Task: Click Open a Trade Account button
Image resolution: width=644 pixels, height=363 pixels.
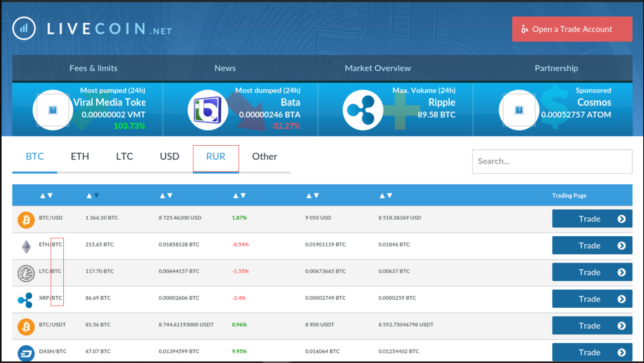Action: click(572, 29)
